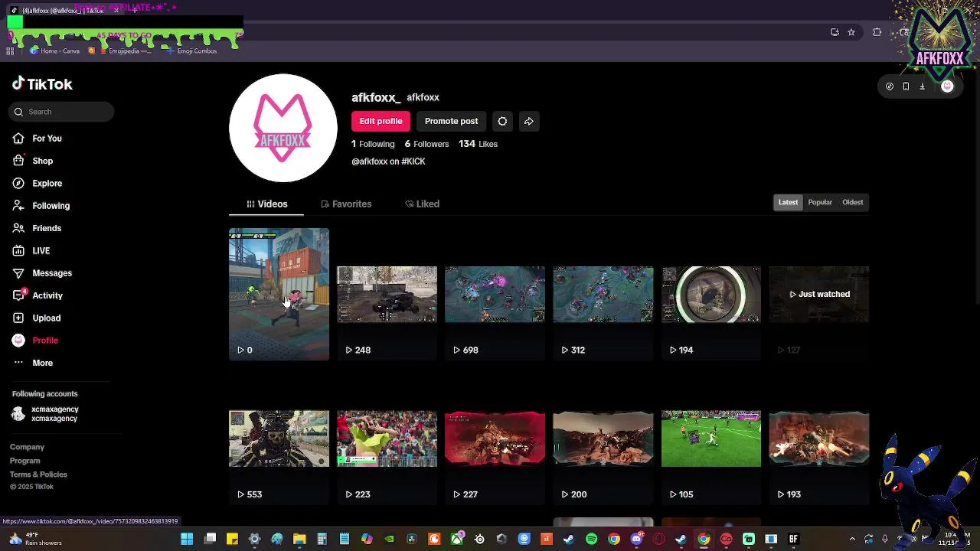Screen dimensions: 980x551
Task: Open the 1 Following list
Action: 373,144
